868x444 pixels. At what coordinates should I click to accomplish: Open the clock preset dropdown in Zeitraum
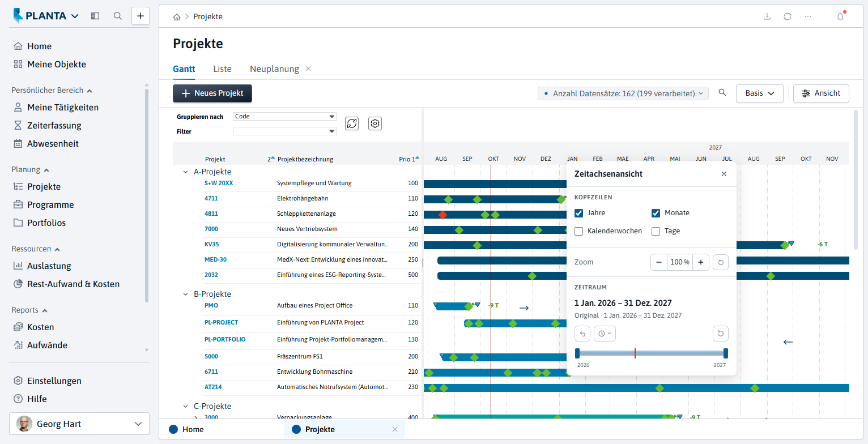pyautogui.click(x=605, y=334)
